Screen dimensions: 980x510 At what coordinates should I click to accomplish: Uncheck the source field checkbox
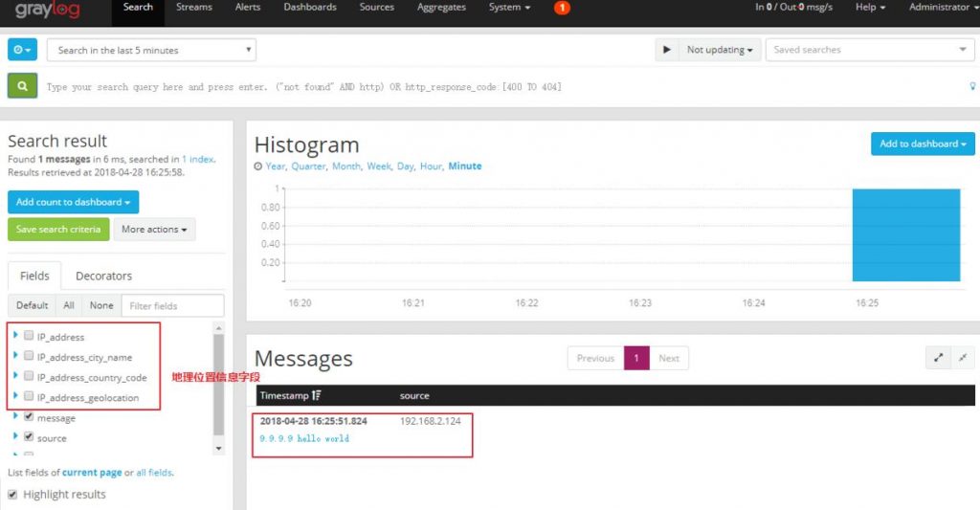(x=29, y=436)
